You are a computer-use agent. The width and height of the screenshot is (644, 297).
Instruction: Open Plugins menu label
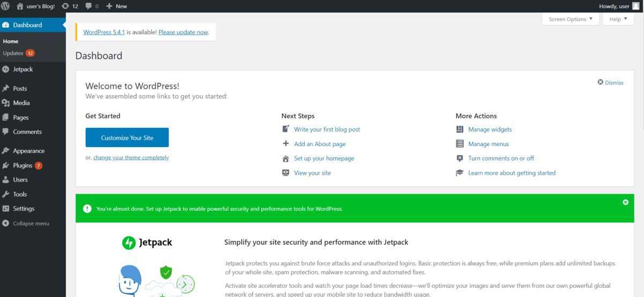click(x=23, y=165)
